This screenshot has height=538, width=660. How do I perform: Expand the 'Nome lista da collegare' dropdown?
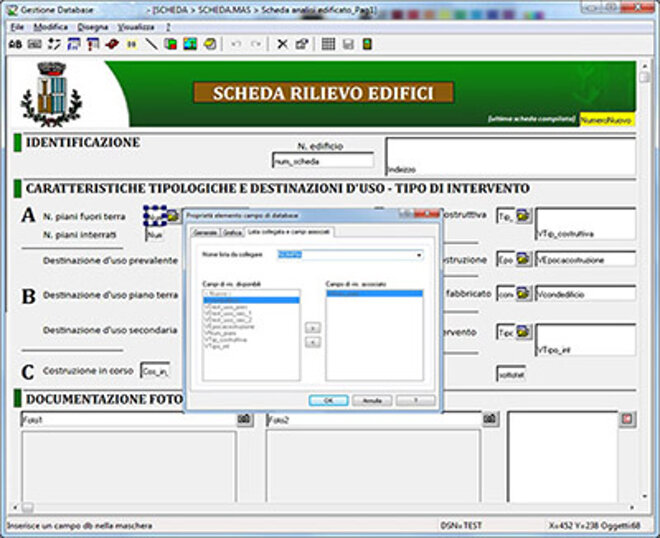click(416, 256)
